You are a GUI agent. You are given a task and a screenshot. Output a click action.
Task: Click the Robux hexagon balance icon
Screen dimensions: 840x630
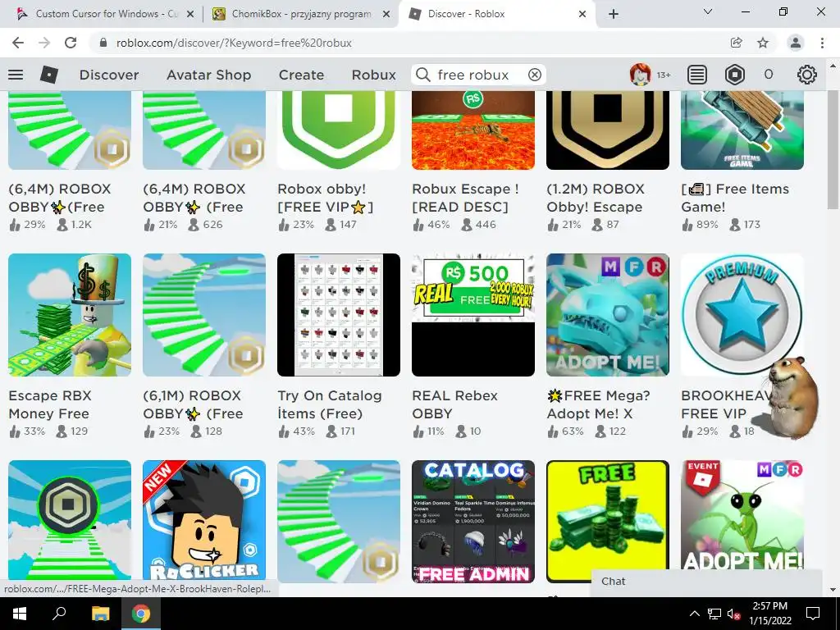click(x=734, y=75)
